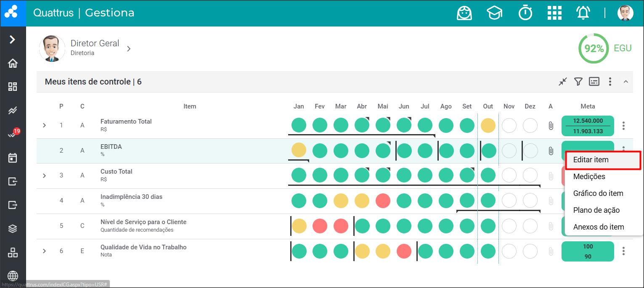Click the Faturamento Total attachment paperclip
Viewport: 644px width, 288px height.
(551, 126)
